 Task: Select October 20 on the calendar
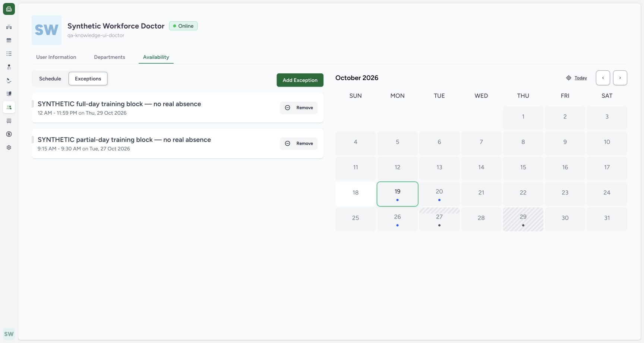click(439, 194)
